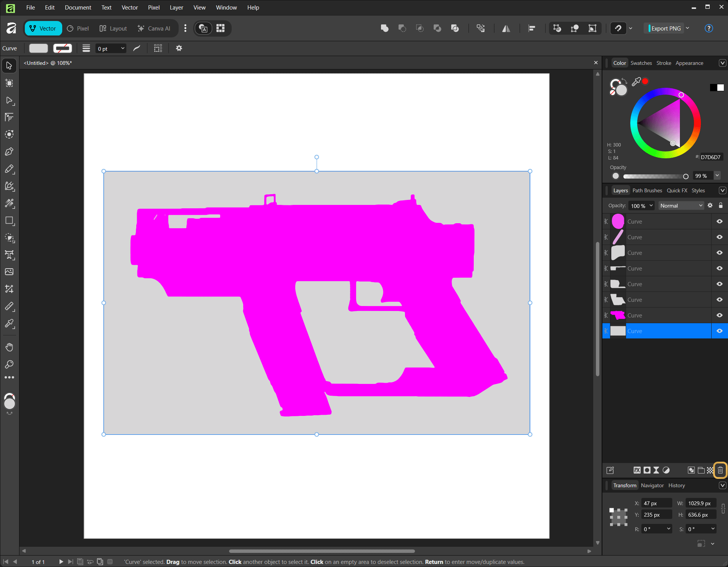728x567 pixels.
Task: Switch to the Path Brushes tab
Action: 647,190
